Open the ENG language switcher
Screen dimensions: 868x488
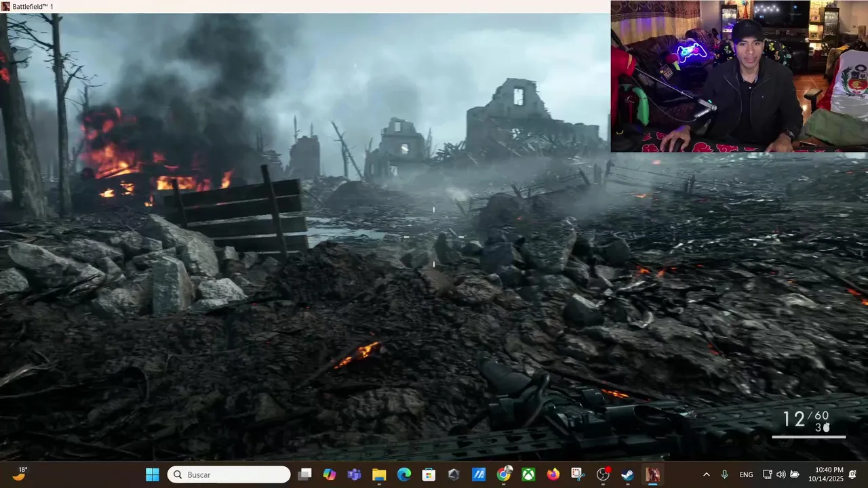(746, 474)
